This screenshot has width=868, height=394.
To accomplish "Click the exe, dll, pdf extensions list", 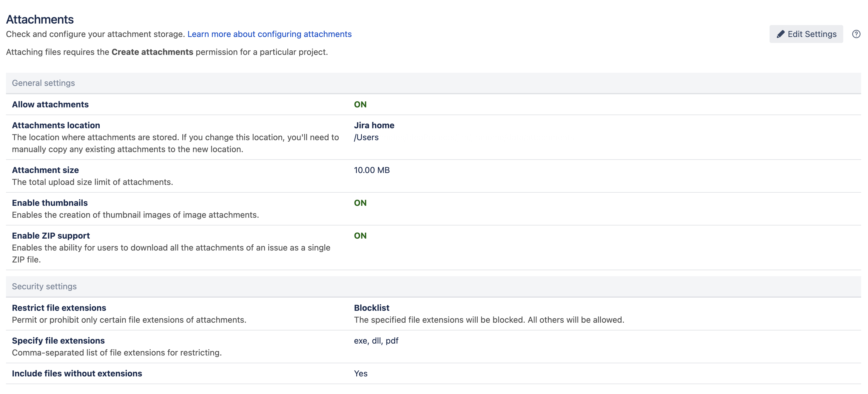I will tap(376, 341).
